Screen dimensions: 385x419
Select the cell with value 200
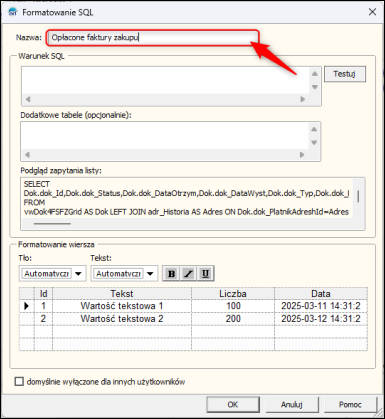tap(233, 319)
